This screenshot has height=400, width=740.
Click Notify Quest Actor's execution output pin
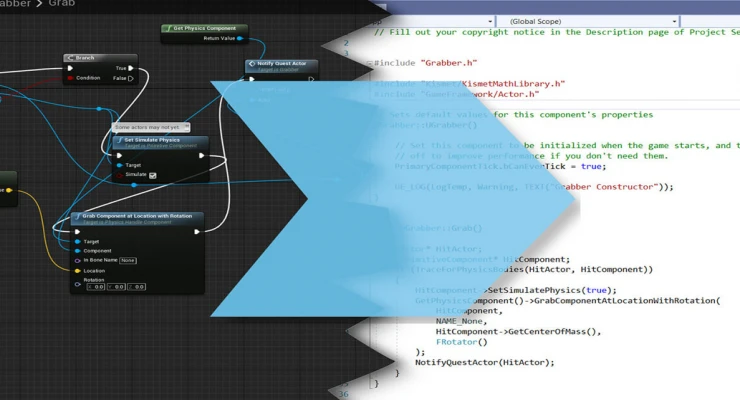coord(311,79)
